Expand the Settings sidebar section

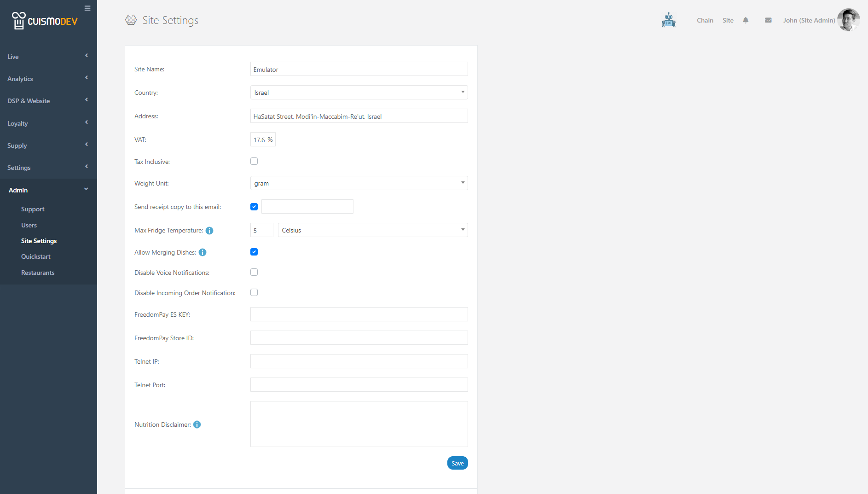48,168
